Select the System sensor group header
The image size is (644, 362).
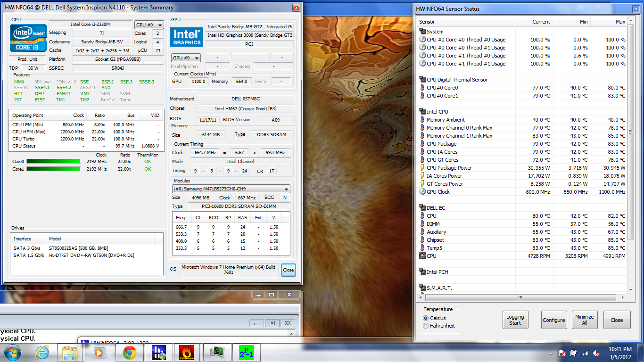[x=435, y=32]
